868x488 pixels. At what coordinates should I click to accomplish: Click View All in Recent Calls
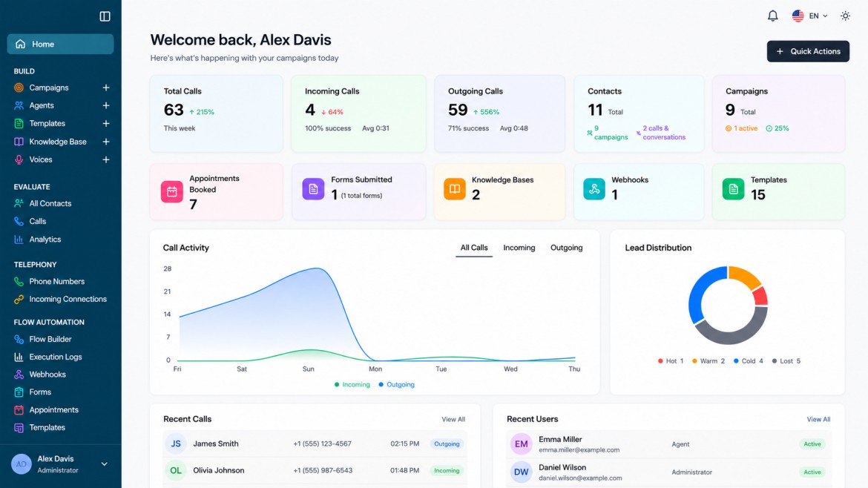click(453, 419)
